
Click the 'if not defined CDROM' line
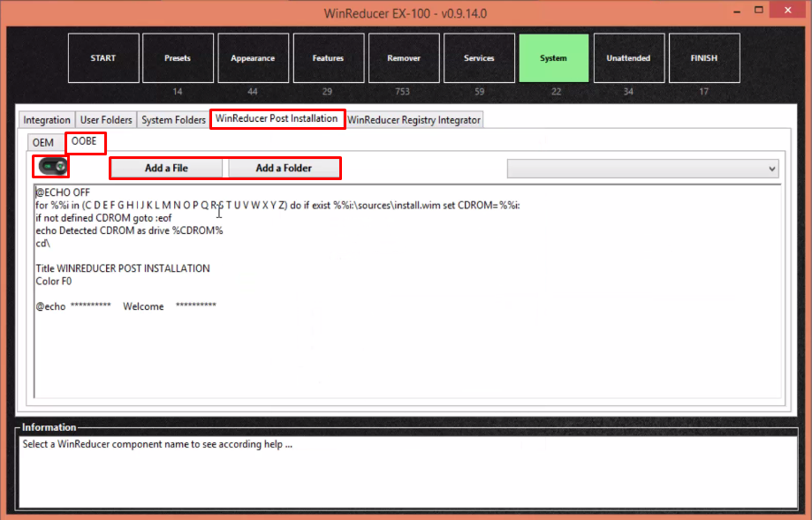pyautogui.click(x=103, y=218)
